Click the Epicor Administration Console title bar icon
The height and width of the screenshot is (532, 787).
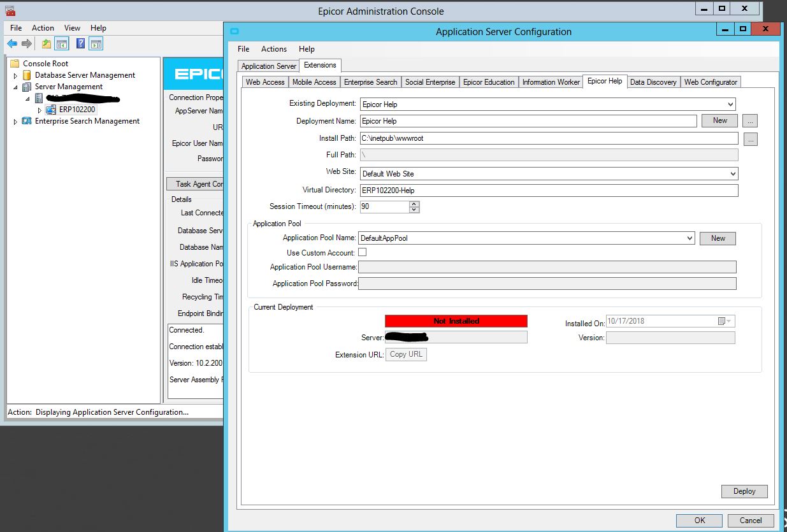[x=10, y=11]
